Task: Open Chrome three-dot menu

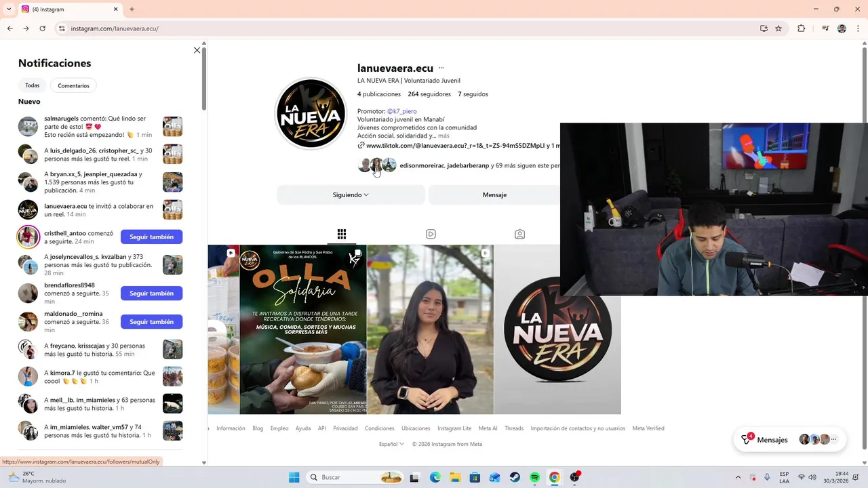Action: tap(857, 28)
